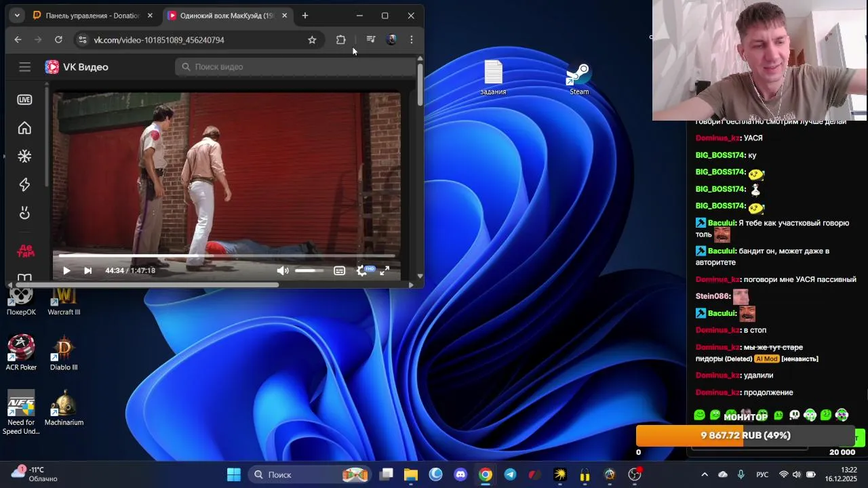This screenshot has height=488, width=868.
Task: Open Chrome extensions puzzle icon
Action: click(x=341, y=40)
